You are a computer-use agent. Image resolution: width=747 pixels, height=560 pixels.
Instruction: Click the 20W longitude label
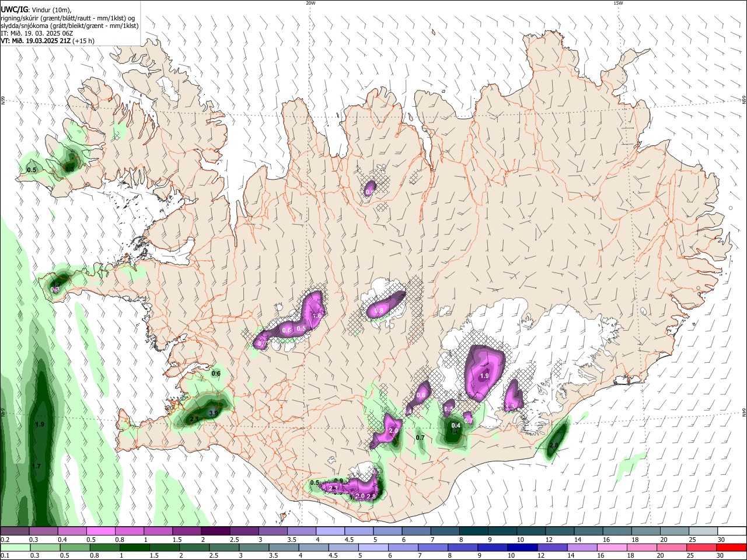(x=310, y=3)
